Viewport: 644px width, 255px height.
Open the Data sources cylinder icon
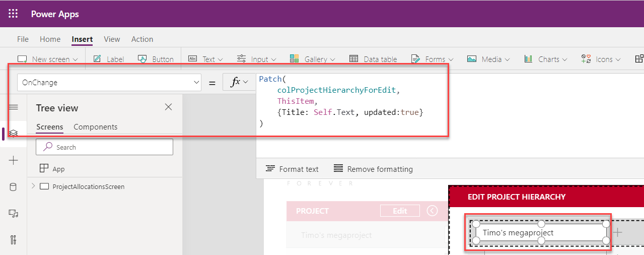14,187
